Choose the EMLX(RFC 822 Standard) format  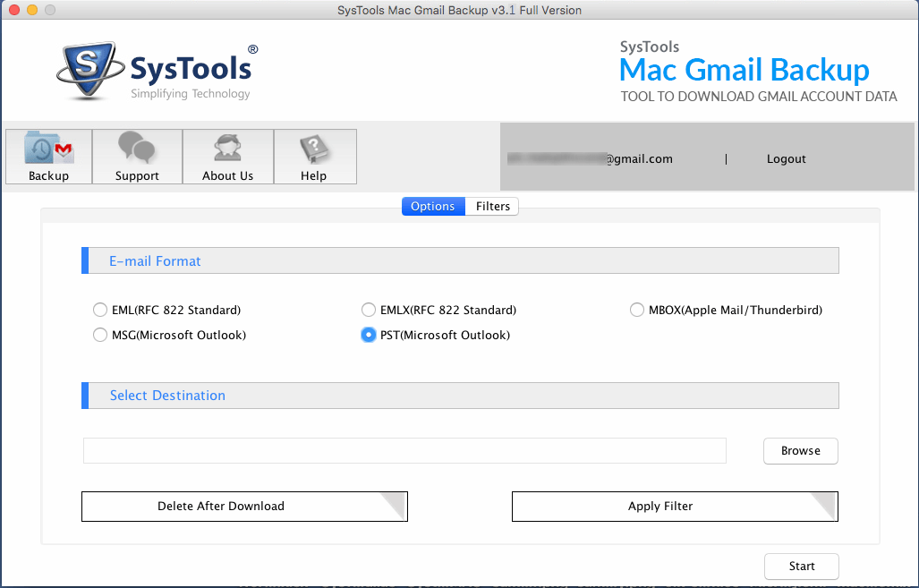point(368,310)
